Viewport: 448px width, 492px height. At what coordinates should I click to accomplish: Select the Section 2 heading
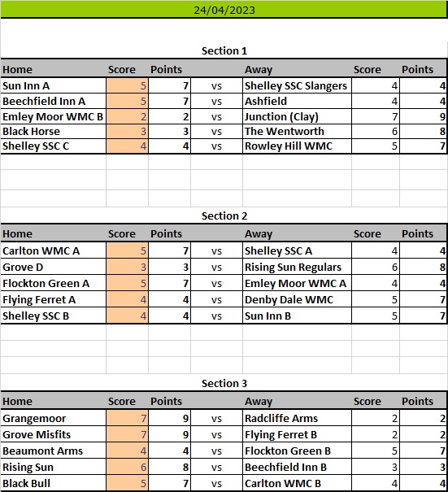pyautogui.click(x=224, y=216)
